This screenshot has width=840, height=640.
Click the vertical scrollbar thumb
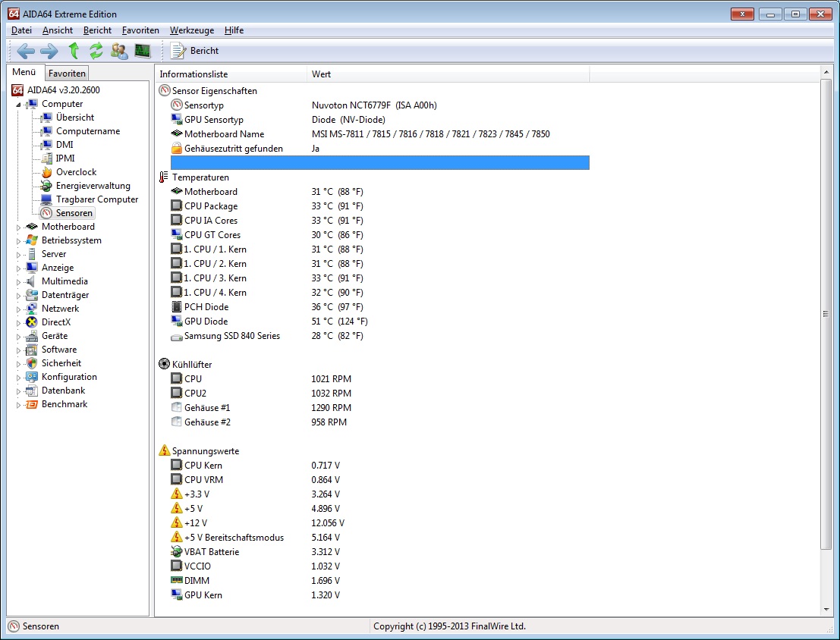pyautogui.click(x=825, y=315)
